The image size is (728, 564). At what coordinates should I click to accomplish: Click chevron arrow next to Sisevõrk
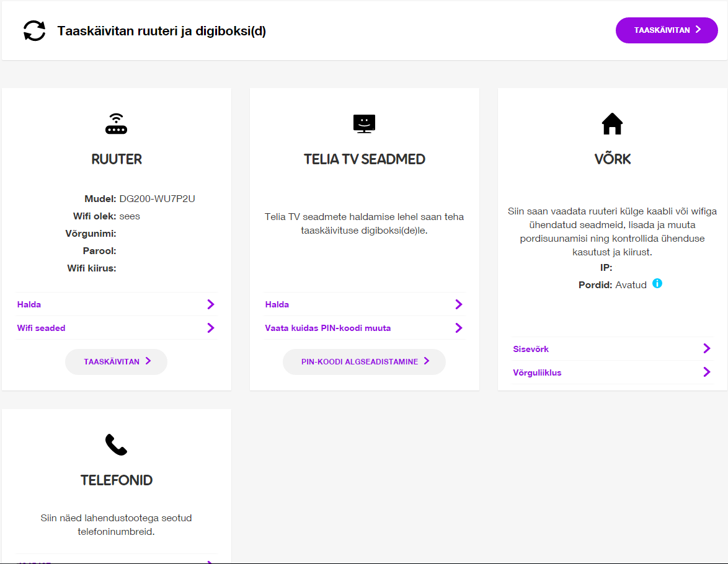coord(707,348)
